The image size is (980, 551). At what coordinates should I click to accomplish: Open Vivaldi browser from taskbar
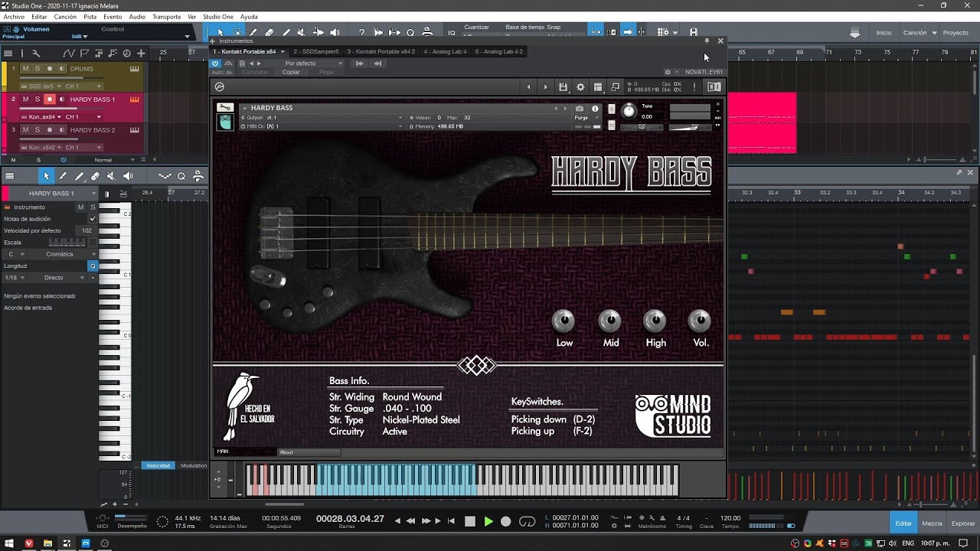(x=29, y=543)
